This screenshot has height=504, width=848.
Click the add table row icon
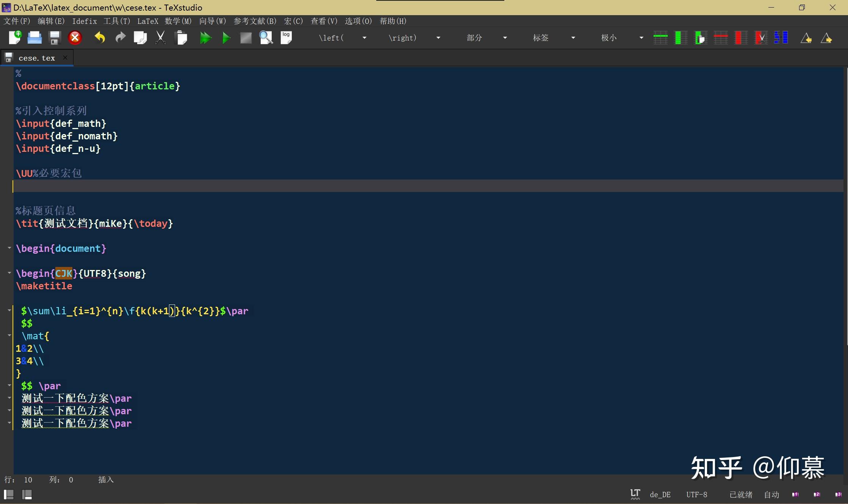pos(660,37)
